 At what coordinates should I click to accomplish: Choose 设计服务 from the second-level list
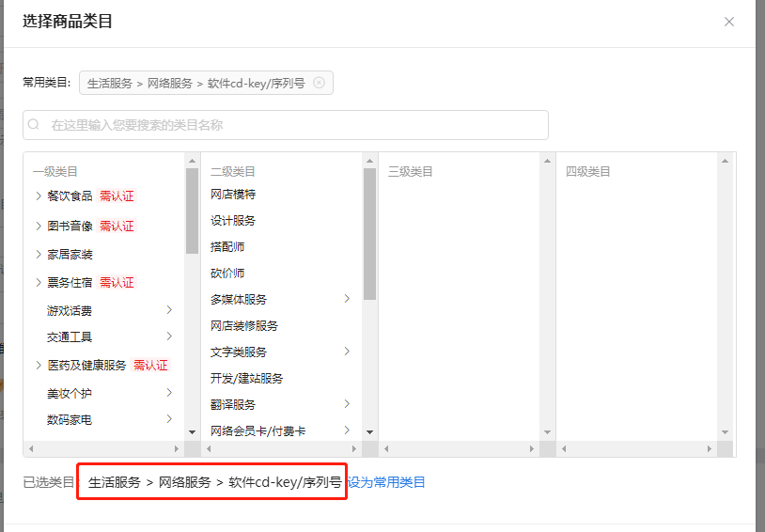(x=233, y=221)
